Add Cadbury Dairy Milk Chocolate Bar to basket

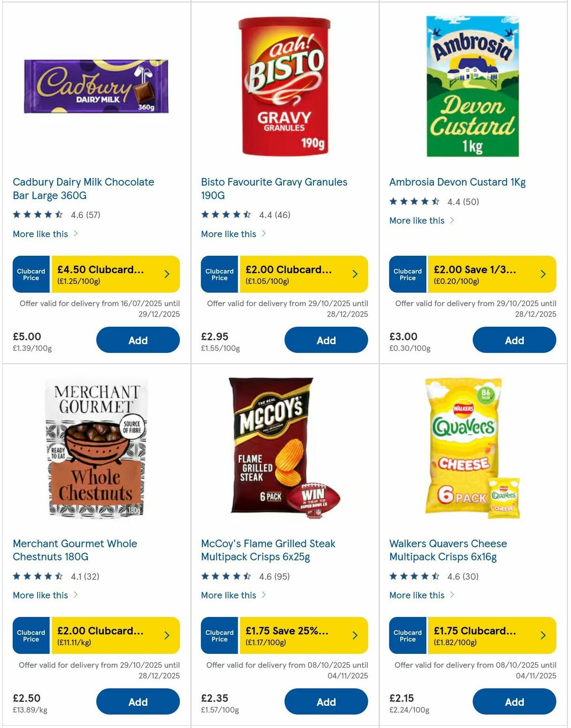pos(138,340)
